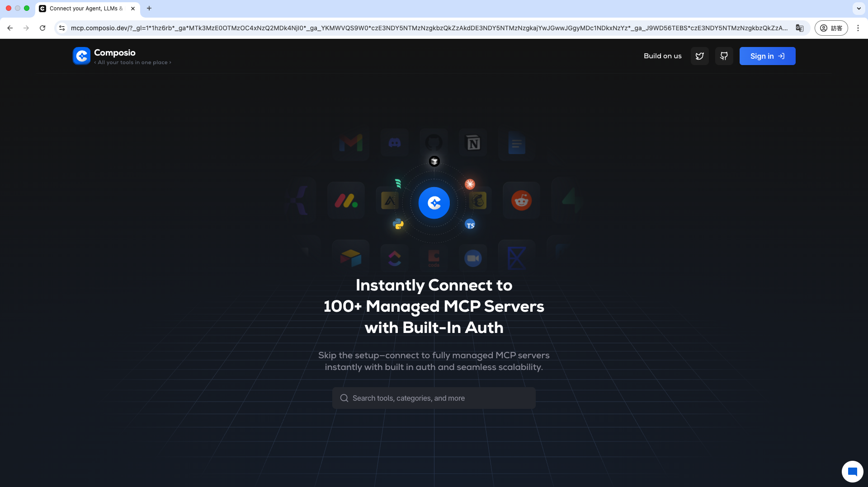Open Composio's GitHub page via header icon

click(724, 56)
